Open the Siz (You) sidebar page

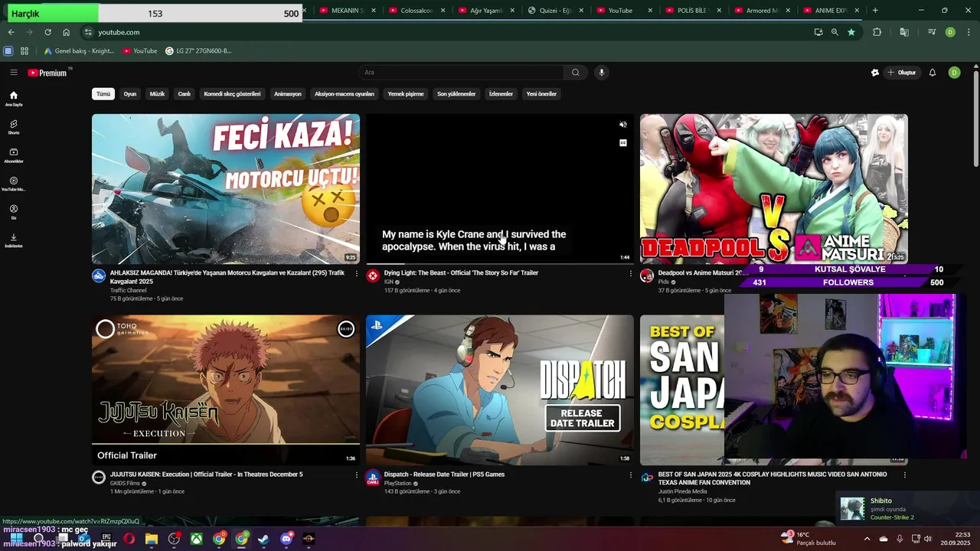14,212
